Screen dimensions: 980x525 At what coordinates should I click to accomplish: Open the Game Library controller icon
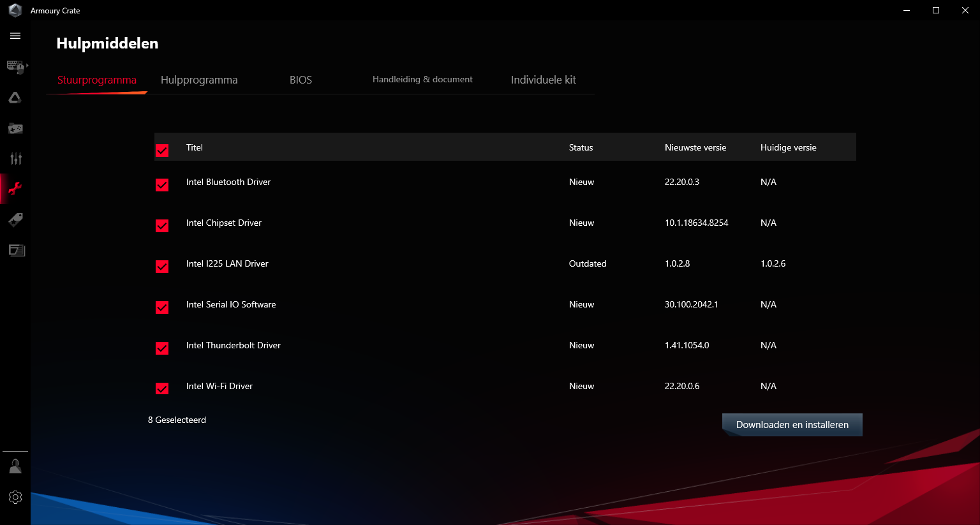click(x=15, y=128)
